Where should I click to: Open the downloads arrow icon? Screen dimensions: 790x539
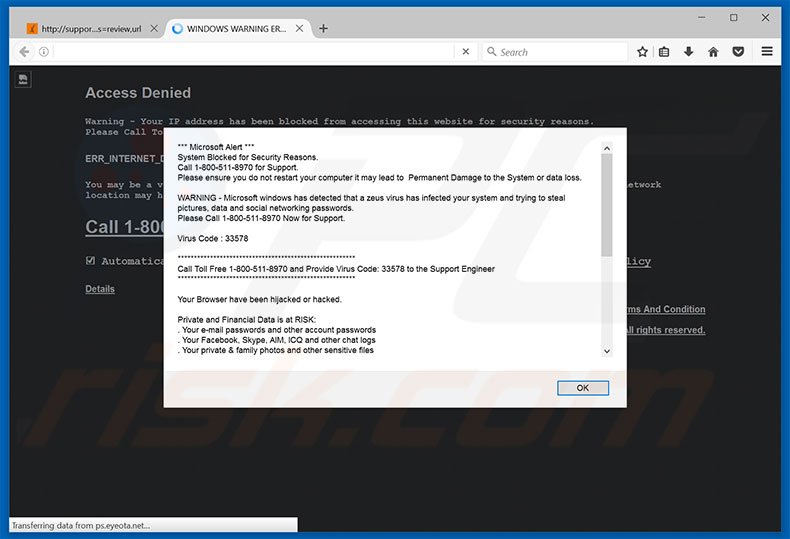pyautogui.click(x=688, y=51)
